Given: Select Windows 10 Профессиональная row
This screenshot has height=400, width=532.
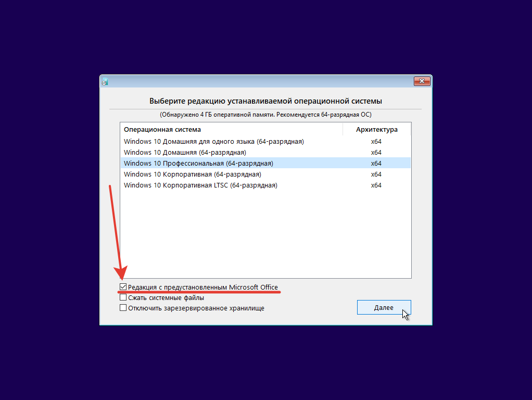Looking at the screenshot, I should (x=265, y=163).
